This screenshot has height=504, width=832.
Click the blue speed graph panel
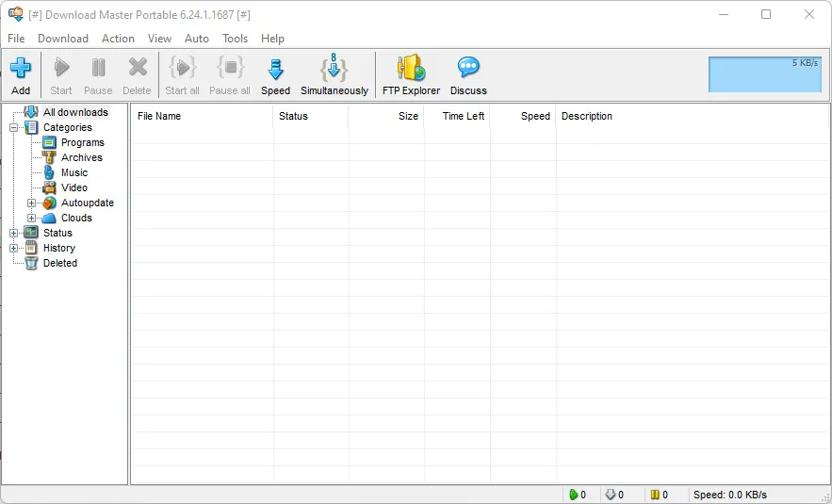tap(764, 74)
